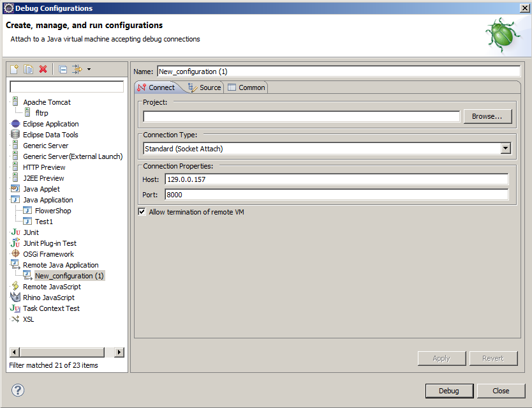This screenshot has width=532, height=408.
Task: Click the New launch configuration icon
Action: pos(14,69)
